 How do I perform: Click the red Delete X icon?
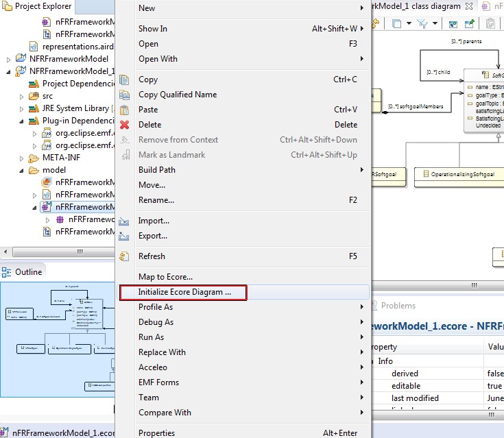pyautogui.click(x=125, y=125)
